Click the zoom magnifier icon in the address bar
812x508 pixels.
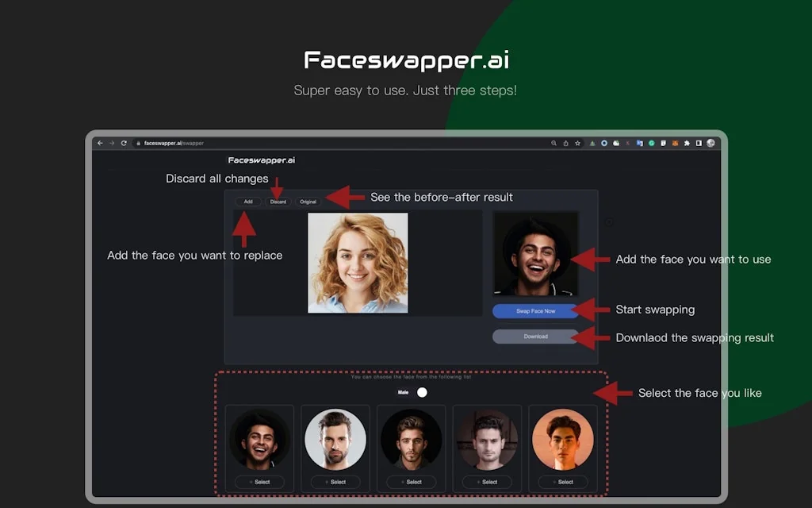pos(554,143)
